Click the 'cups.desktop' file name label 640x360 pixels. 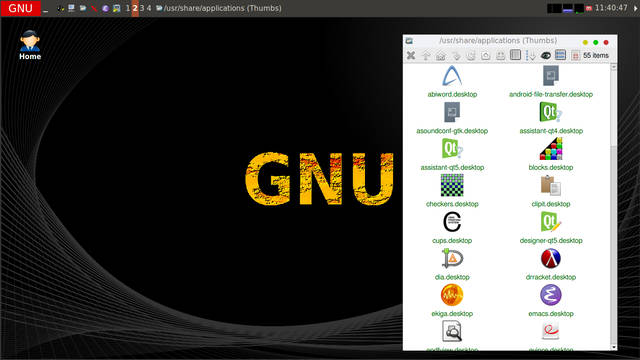click(452, 240)
